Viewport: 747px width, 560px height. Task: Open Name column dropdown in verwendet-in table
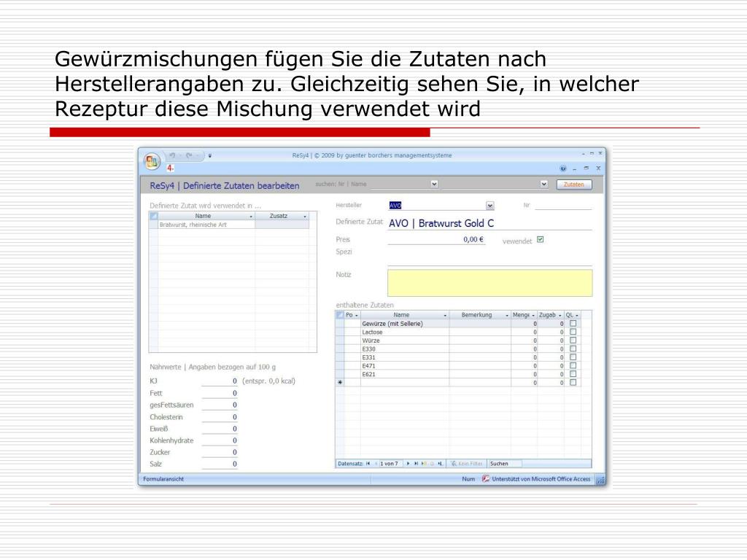pyautogui.click(x=251, y=217)
